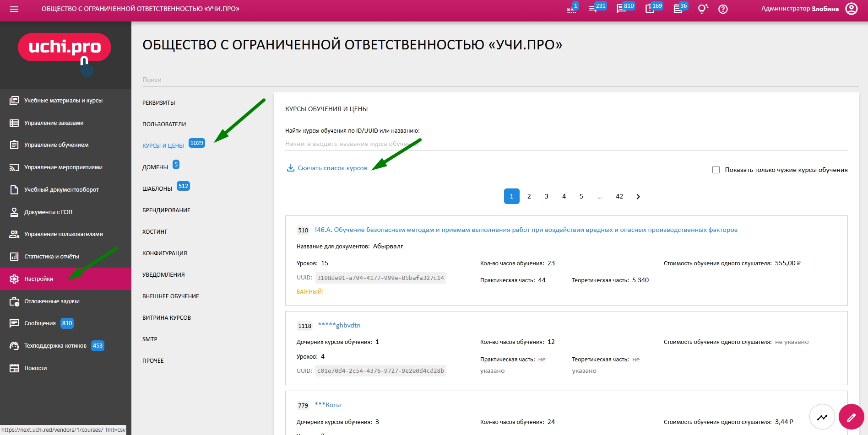Image resolution: width=868 pixels, height=435 pixels.
Task: Open the header icon with badge 169
Action: tap(650, 9)
